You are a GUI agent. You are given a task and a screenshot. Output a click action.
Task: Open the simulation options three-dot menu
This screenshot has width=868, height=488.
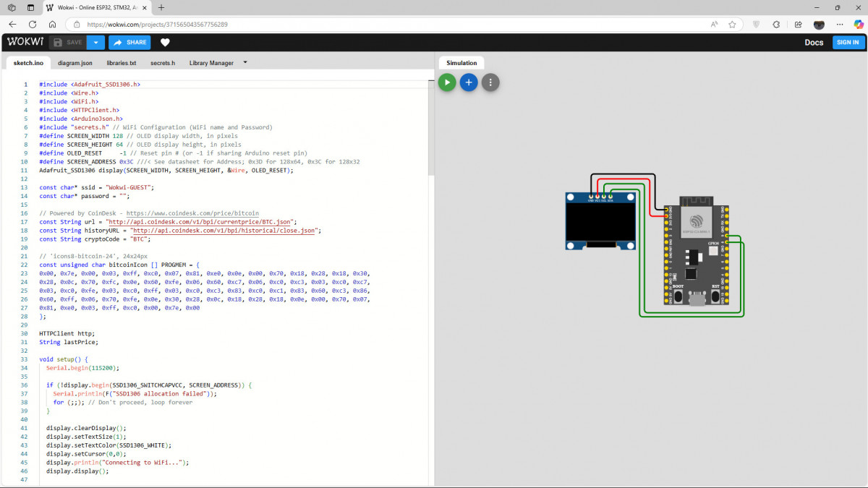[x=490, y=82]
